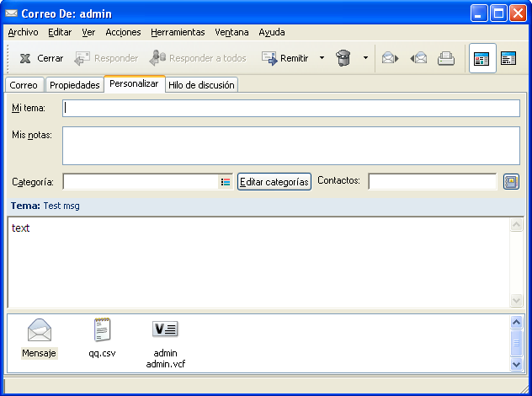Print the message with printer icon
The width and height of the screenshot is (532, 396).
(446, 58)
